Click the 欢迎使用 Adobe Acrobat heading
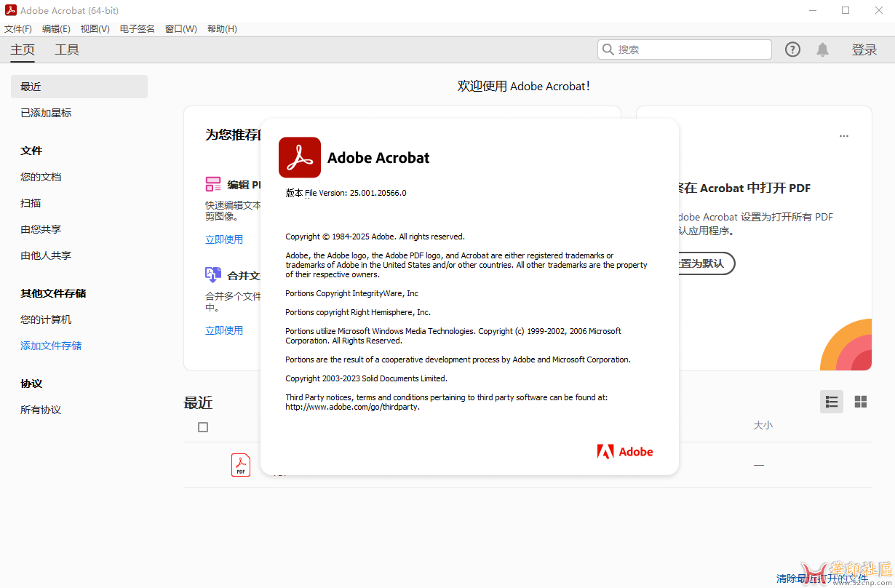 524,86
